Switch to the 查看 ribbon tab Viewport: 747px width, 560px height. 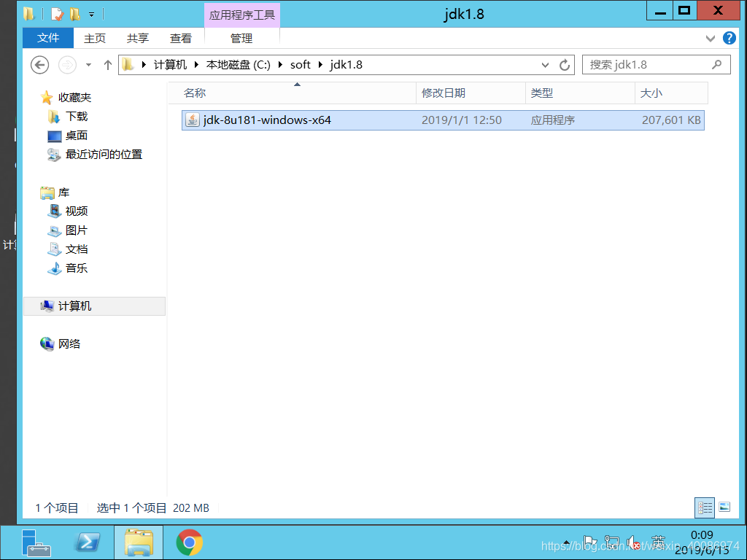[181, 38]
